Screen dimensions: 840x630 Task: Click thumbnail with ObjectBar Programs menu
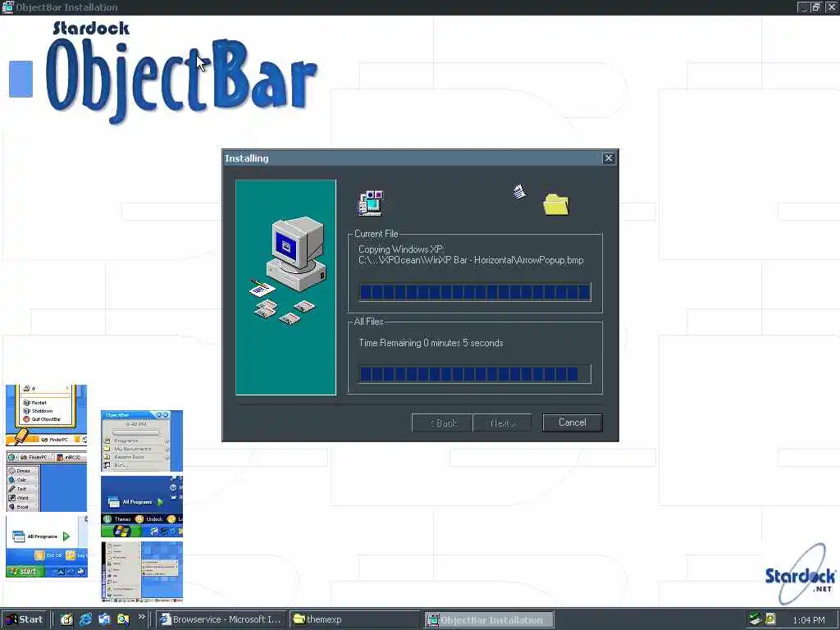[x=142, y=441]
